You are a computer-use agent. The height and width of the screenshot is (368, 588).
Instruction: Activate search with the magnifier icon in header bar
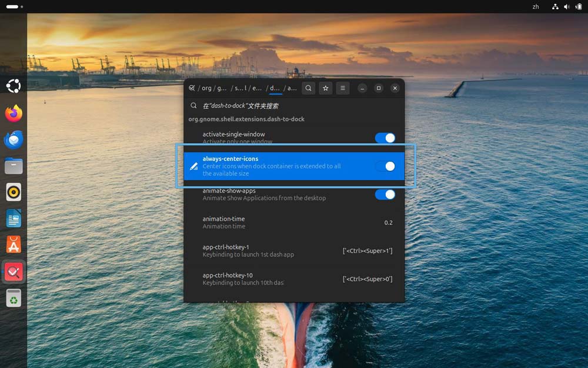point(308,88)
